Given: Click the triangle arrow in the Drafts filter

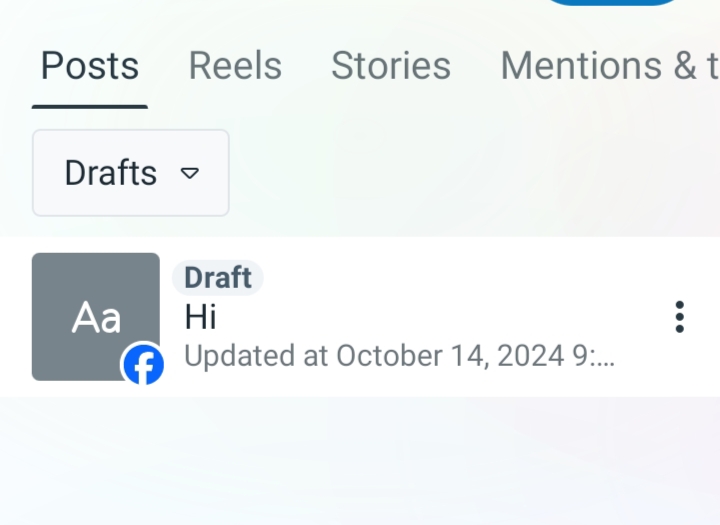Looking at the screenshot, I should point(190,173).
